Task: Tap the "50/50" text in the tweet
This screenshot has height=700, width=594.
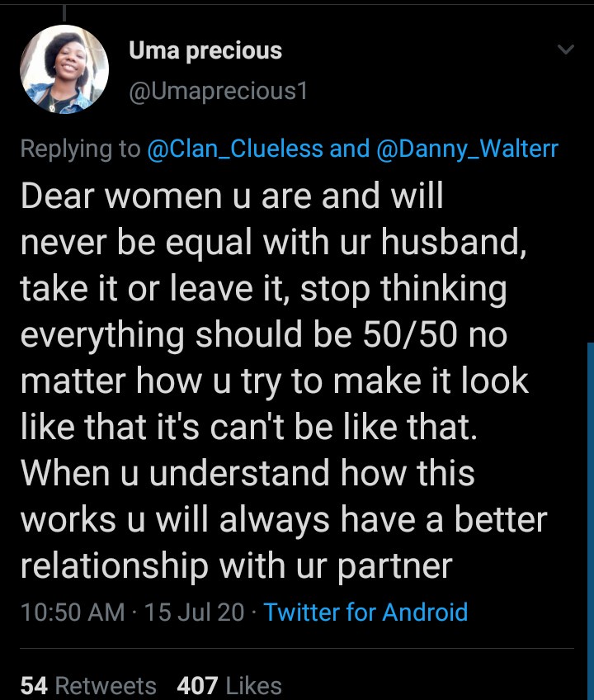Action: tap(410, 334)
